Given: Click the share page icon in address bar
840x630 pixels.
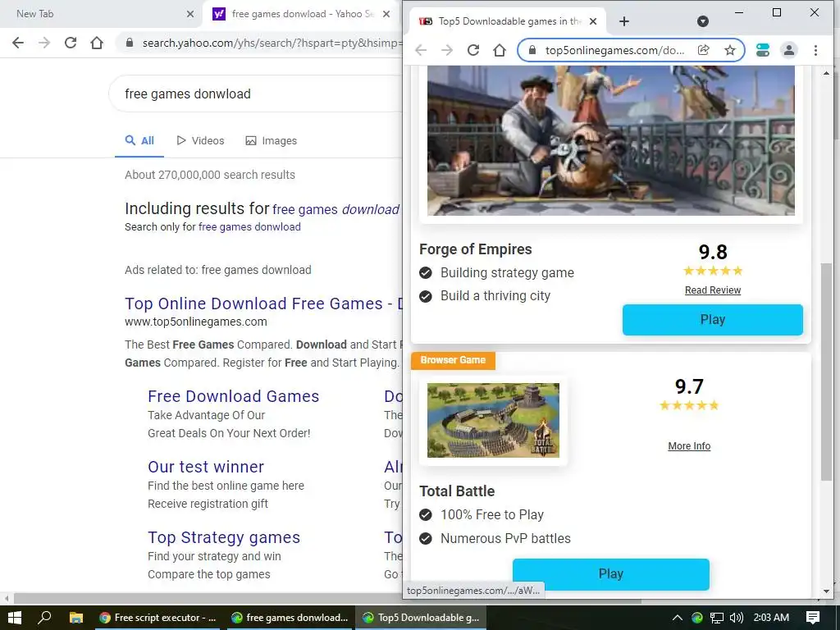Looking at the screenshot, I should tap(703, 50).
